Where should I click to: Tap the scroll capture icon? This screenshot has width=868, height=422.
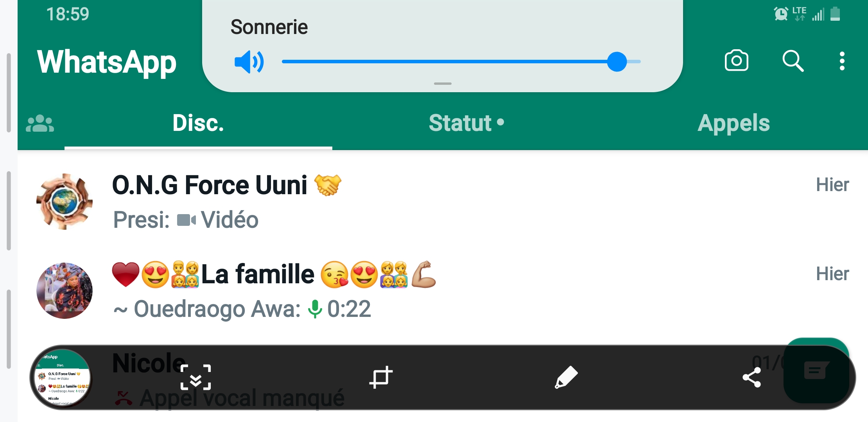tap(195, 378)
